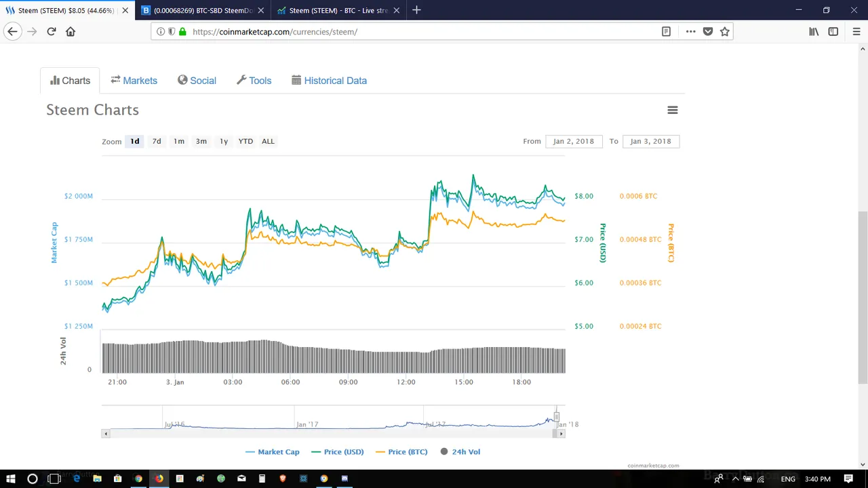Open the Historical Data tab
This screenshot has height=488, width=868.
329,80
